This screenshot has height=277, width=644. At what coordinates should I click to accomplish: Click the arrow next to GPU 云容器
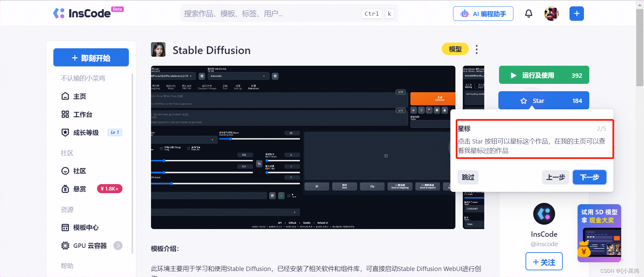click(x=118, y=246)
